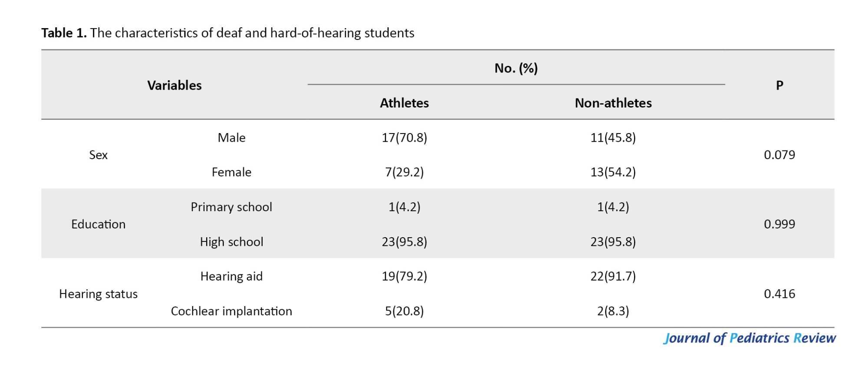Open the Journal of Pediatrics Review logo

click(x=750, y=338)
